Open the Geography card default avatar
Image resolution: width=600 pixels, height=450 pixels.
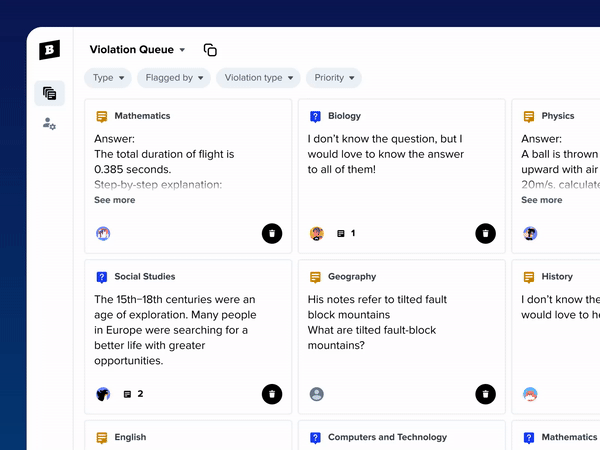(x=316, y=394)
